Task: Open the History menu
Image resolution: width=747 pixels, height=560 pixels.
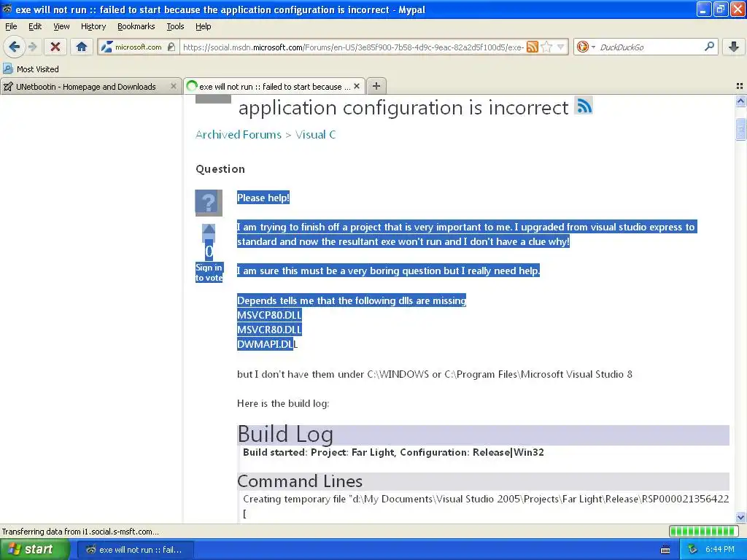Action: pos(93,26)
